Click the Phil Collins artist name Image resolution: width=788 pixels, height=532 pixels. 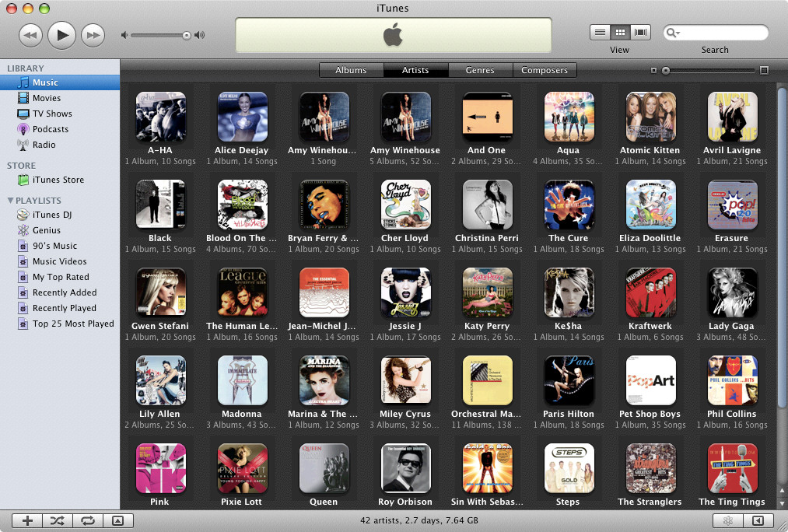tap(732, 414)
